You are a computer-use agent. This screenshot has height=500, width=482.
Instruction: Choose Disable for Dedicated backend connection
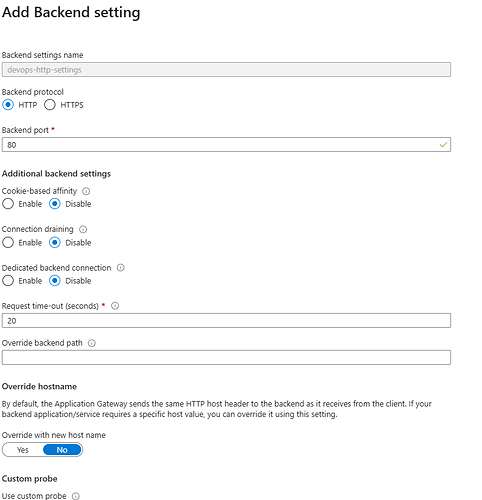pos(55,281)
